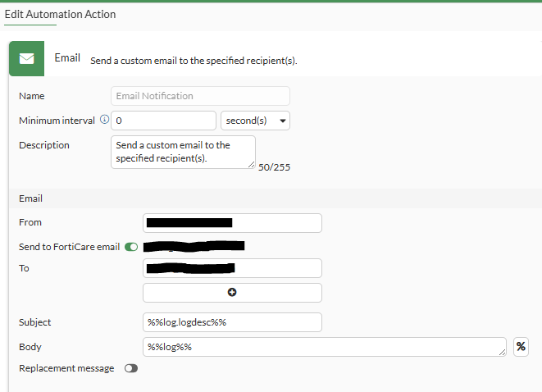This screenshot has width=542, height=392.
Task: Click the Name field showing Email Notification
Action: coord(200,96)
